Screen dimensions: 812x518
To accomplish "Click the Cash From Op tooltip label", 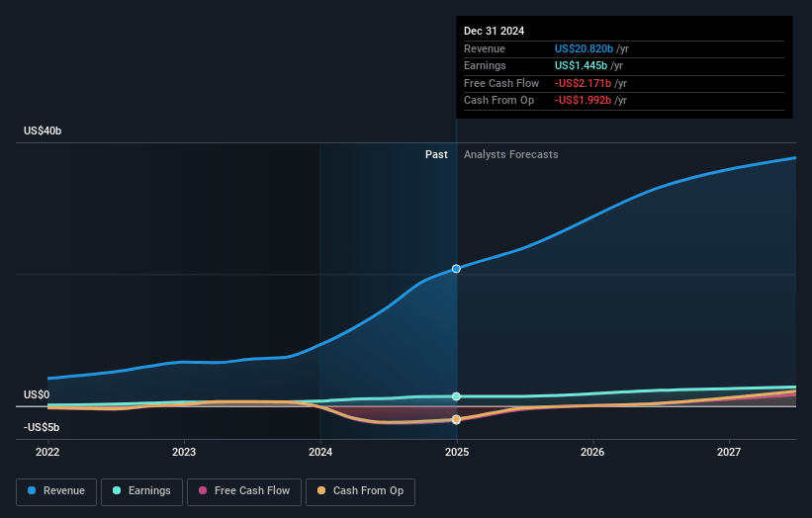I will 498,101.
